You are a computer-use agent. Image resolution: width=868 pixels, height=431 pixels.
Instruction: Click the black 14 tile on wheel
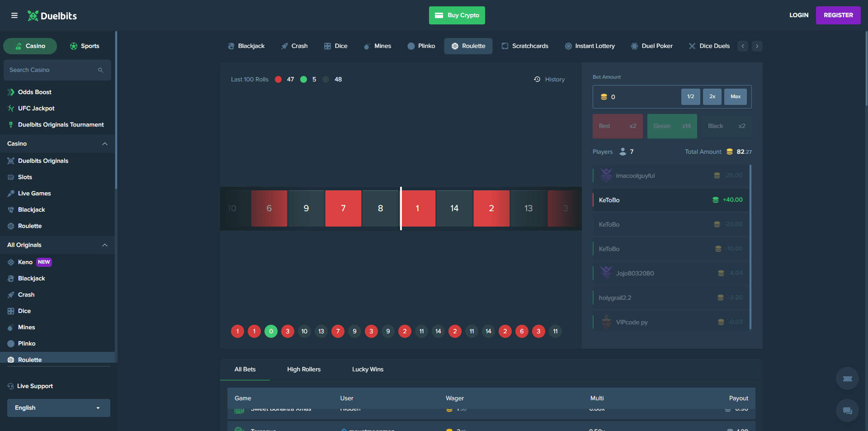(x=454, y=208)
